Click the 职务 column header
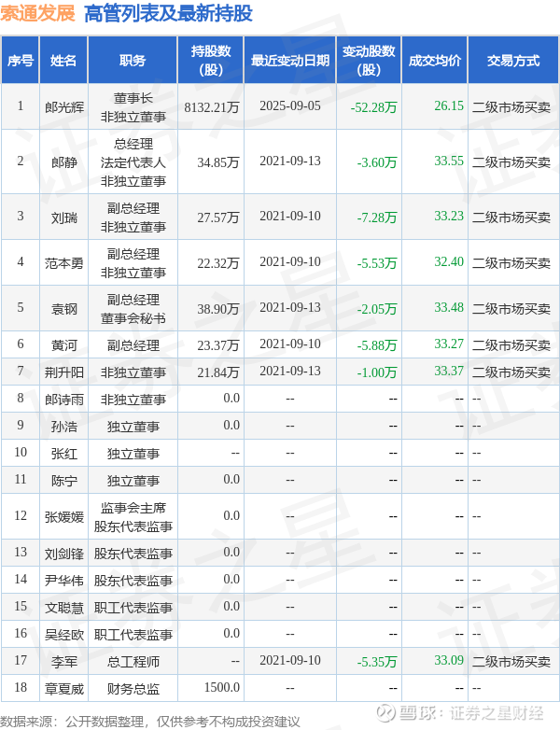This screenshot has height=730, width=560. pos(133,61)
